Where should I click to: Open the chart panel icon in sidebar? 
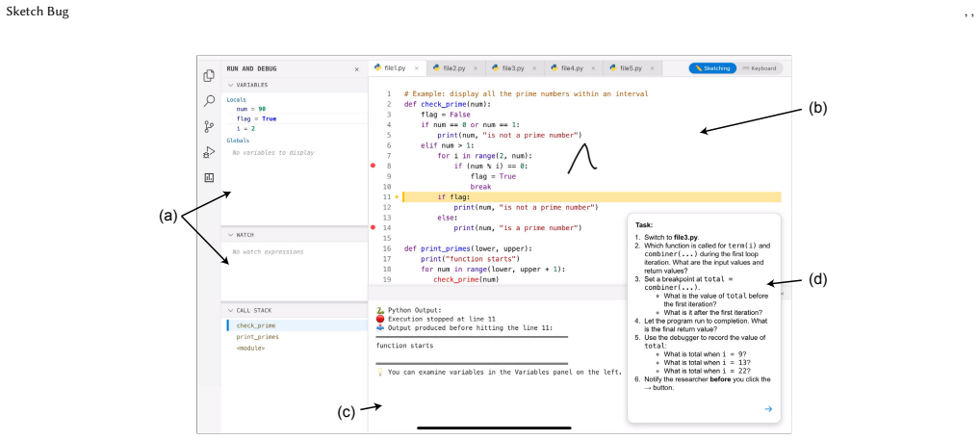point(209,177)
